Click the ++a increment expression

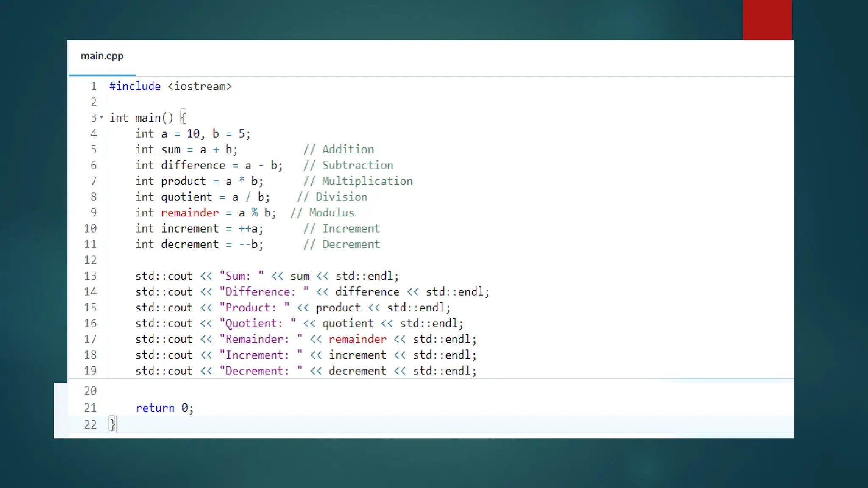point(248,229)
